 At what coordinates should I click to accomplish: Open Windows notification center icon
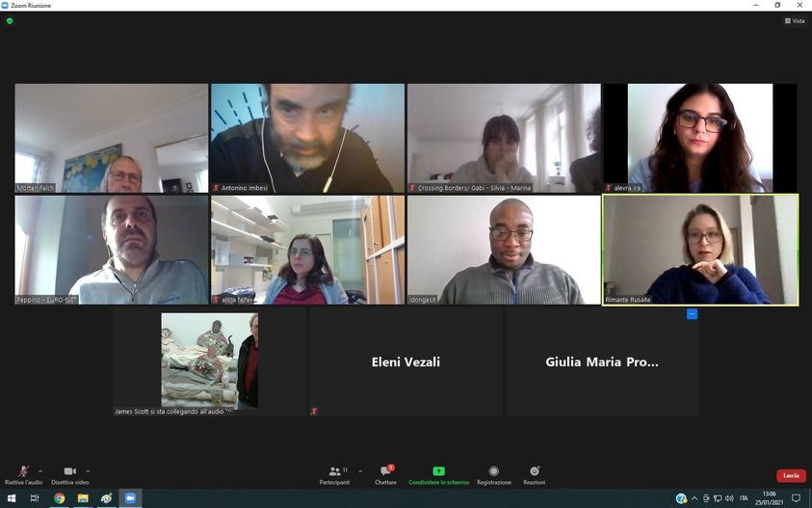coord(796,498)
